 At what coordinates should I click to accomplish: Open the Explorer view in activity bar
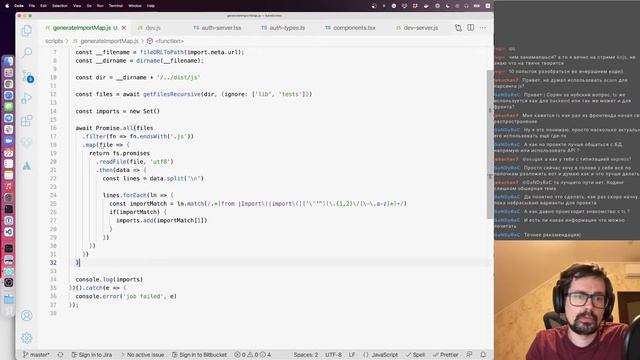pyautogui.click(x=27, y=31)
